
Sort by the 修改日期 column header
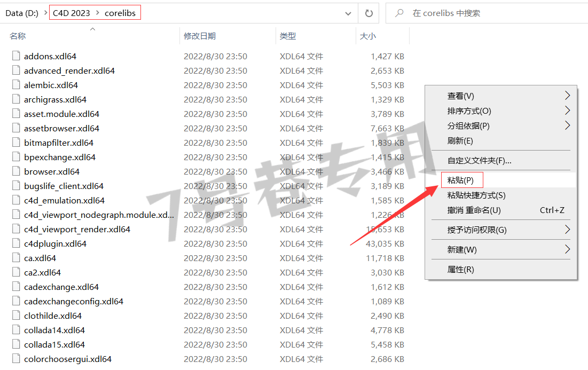(x=200, y=36)
